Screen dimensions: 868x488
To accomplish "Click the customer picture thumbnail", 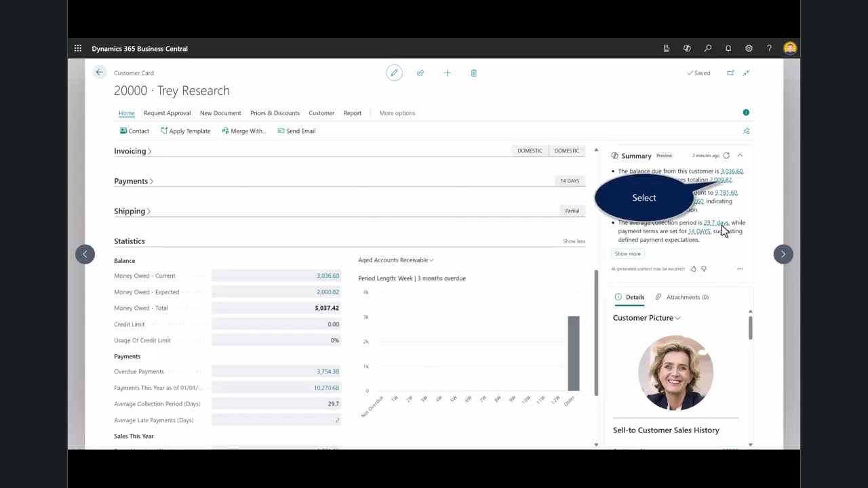I will (675, 373).
